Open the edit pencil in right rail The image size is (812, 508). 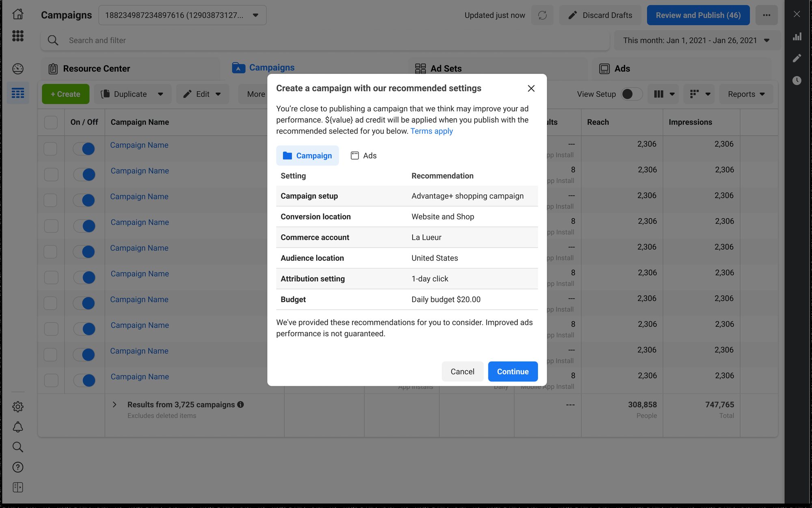797,58
